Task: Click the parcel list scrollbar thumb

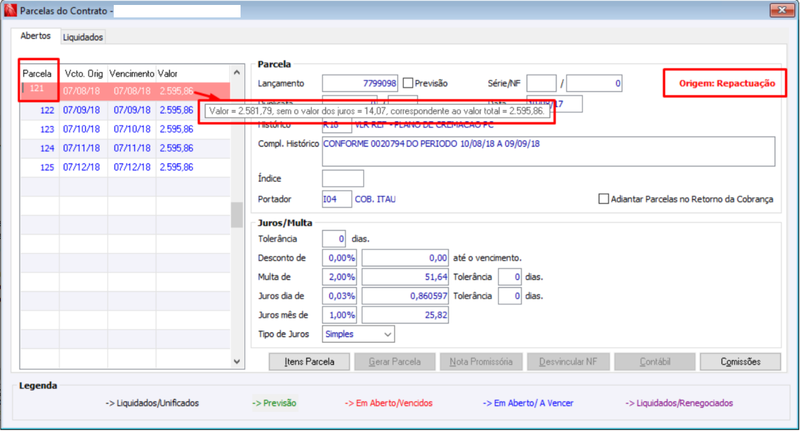Action: (x=237, y=215)
